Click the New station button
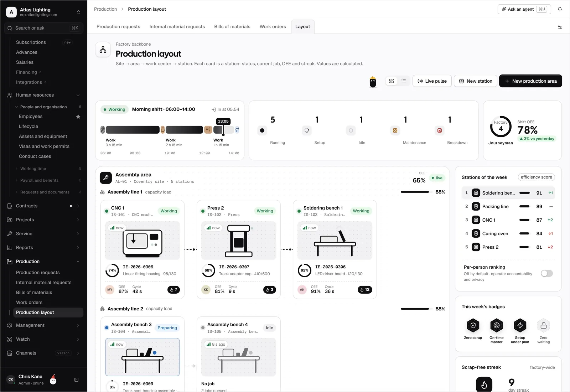Screen dimensions: 570x392 476,81
